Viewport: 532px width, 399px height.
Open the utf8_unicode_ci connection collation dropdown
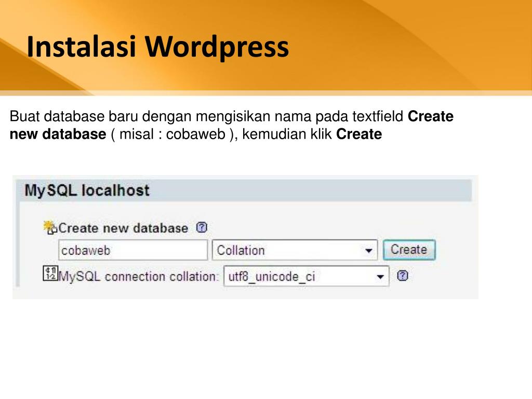coord(307,276)
